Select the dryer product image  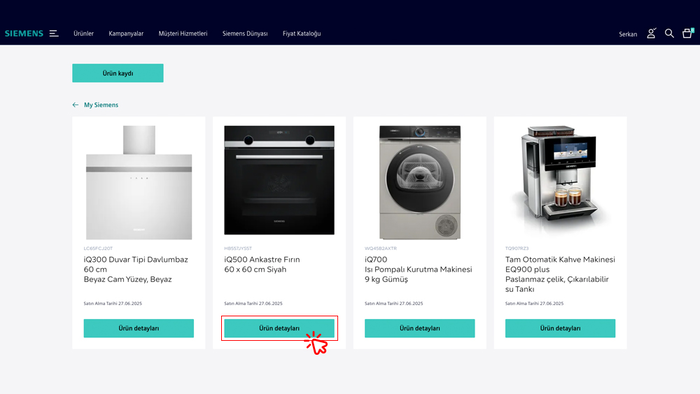click(420, 182)
